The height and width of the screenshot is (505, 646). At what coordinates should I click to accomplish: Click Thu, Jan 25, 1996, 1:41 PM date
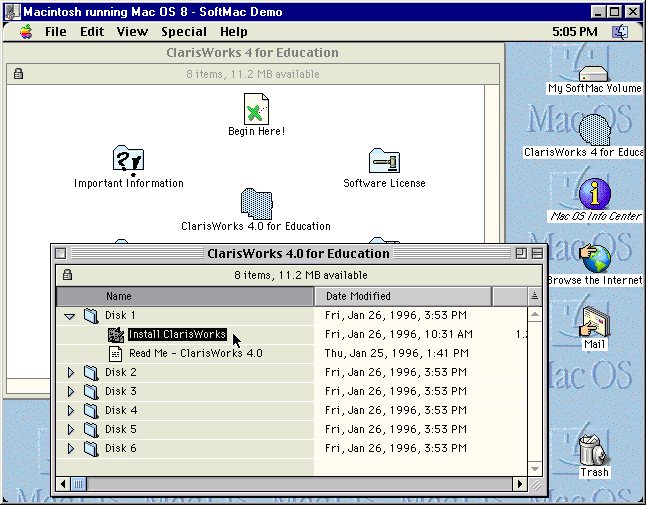pyautogui.click(x=397, y=353)
